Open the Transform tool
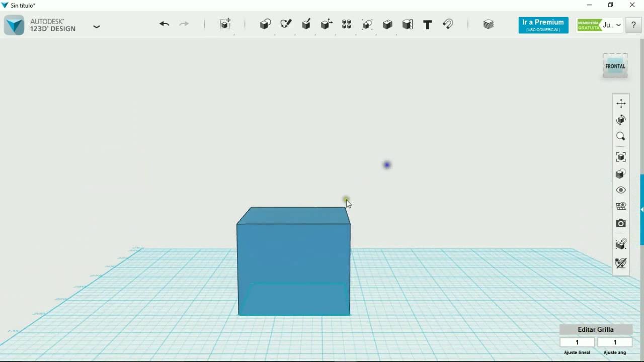Screen dimensions: 644x362 [225, 24]
